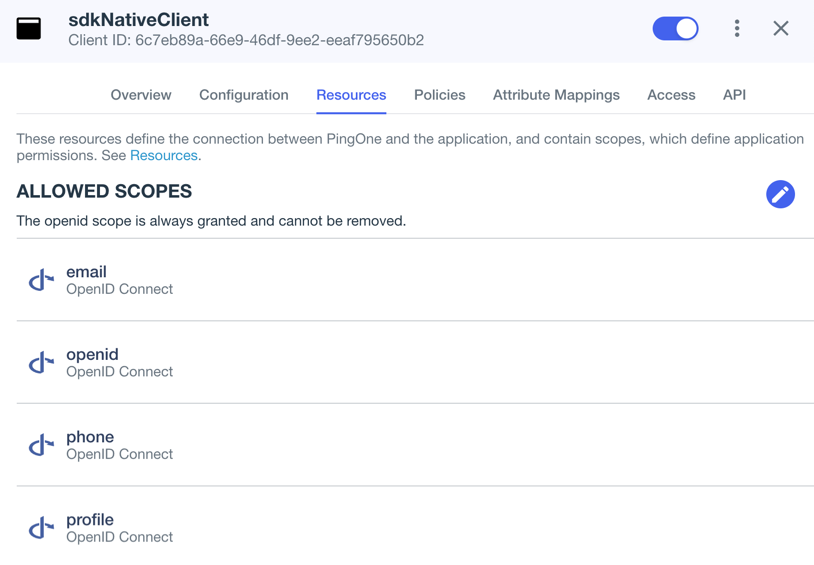Switch to the Access tab

pyautogui.click(x=671, y=95)
